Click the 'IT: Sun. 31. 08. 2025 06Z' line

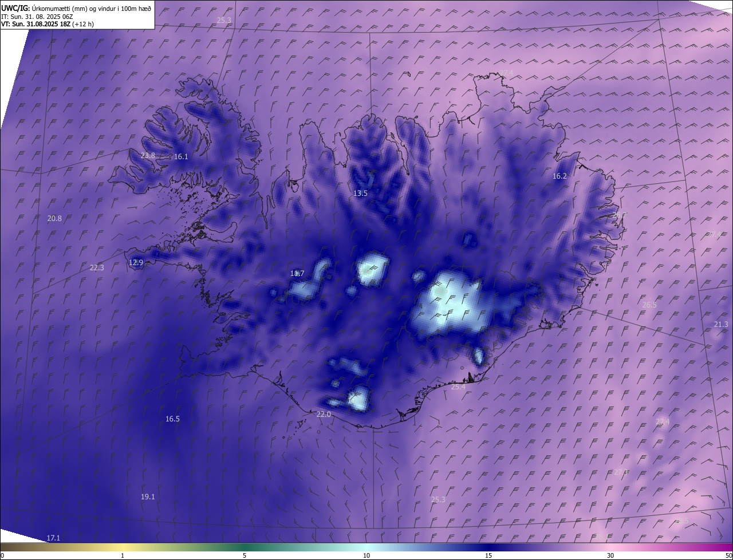37,16
